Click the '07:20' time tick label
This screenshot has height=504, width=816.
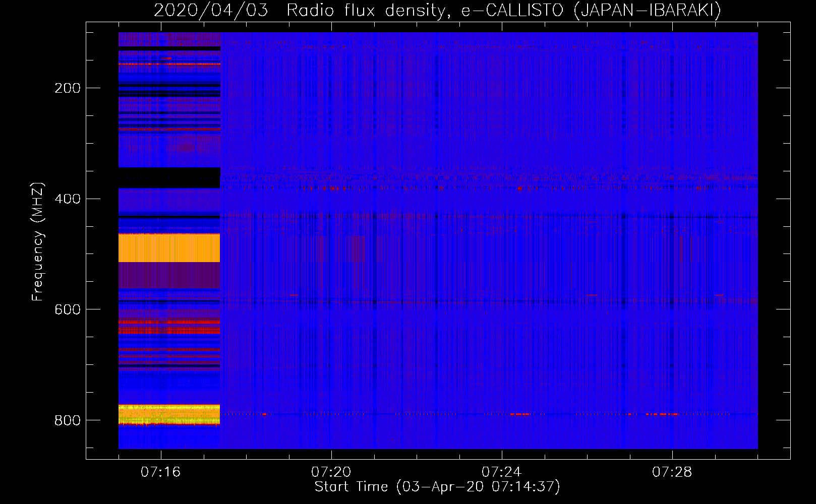[331, 472]
